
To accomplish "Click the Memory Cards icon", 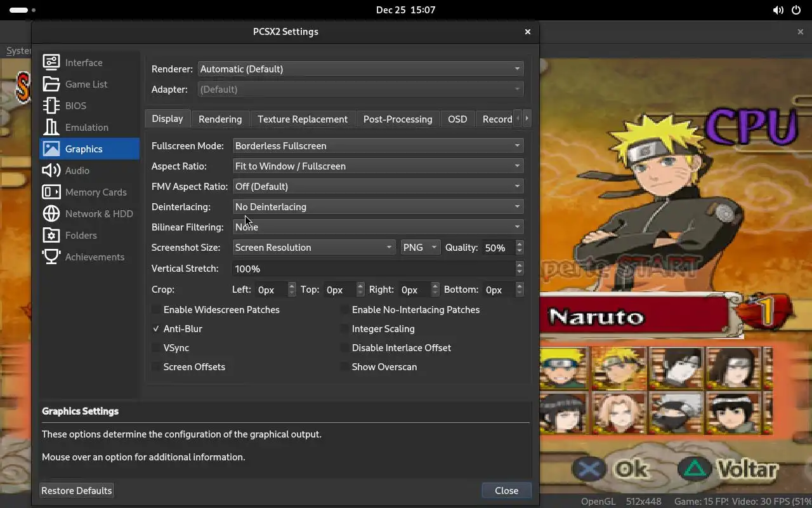I will pyautogui.click(x=51, y=192).
